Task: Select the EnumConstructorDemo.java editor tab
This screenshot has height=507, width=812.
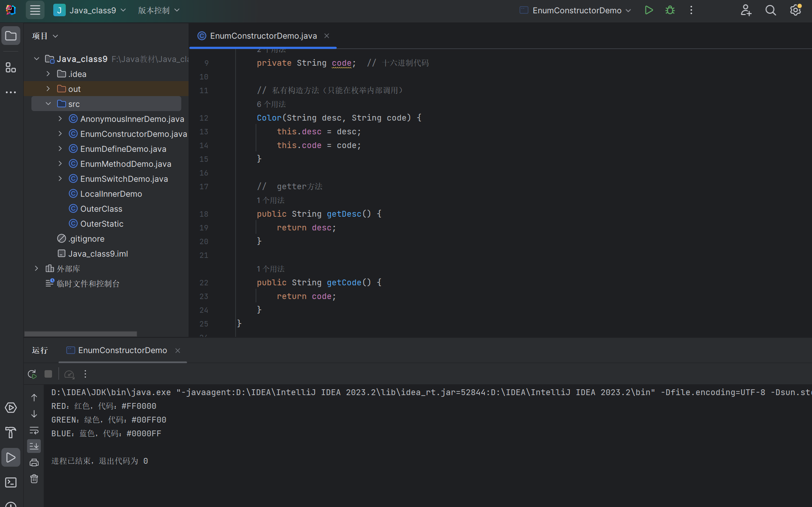Action: (x=263, y=36)
